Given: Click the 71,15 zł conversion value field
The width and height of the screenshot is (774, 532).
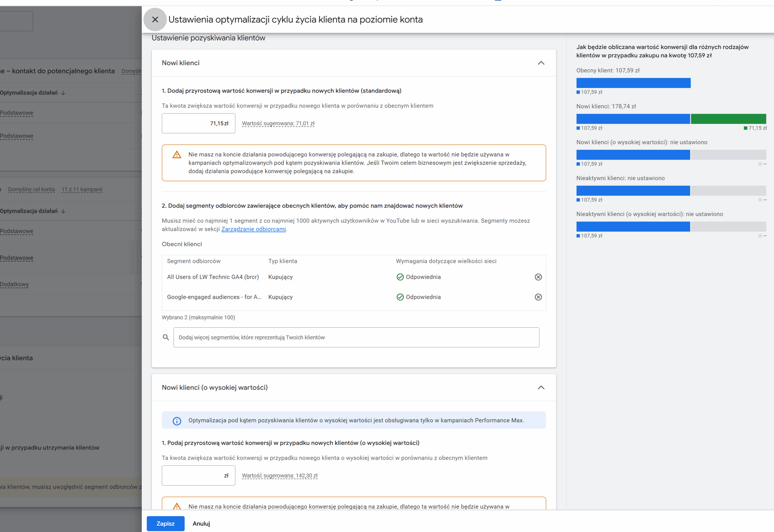Looking at the screenshot, I should (x=198, y=123).
